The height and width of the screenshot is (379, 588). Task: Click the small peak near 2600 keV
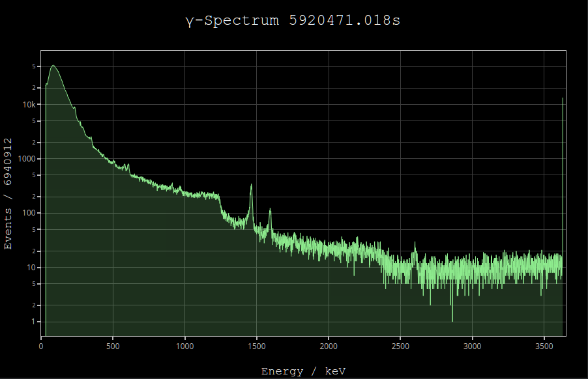click(415, 246)
